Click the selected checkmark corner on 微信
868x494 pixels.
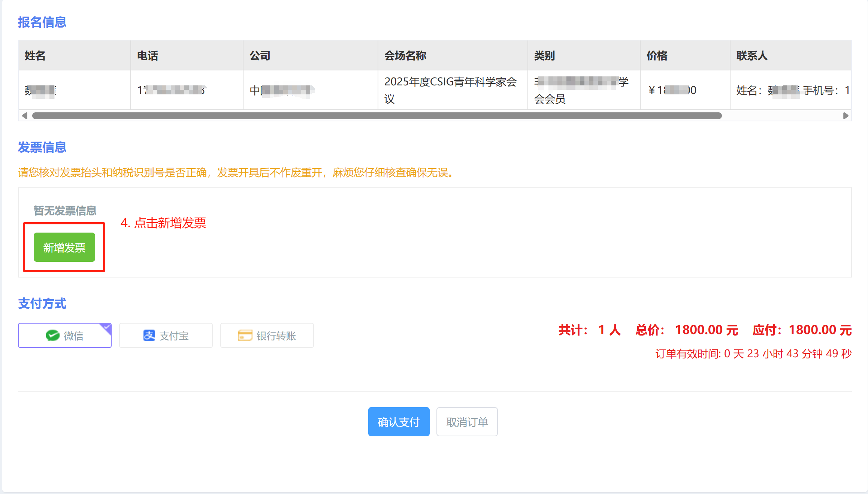point(107,327)
